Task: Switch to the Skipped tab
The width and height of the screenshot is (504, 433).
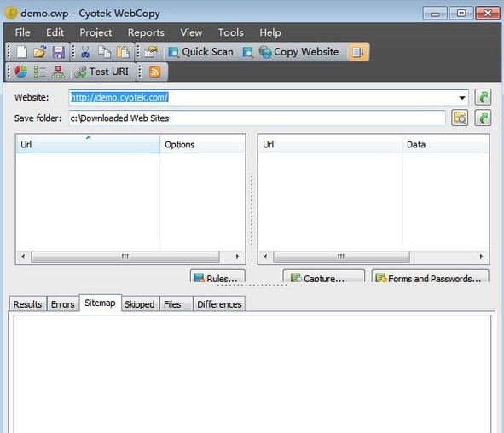Action: point(140,304)
